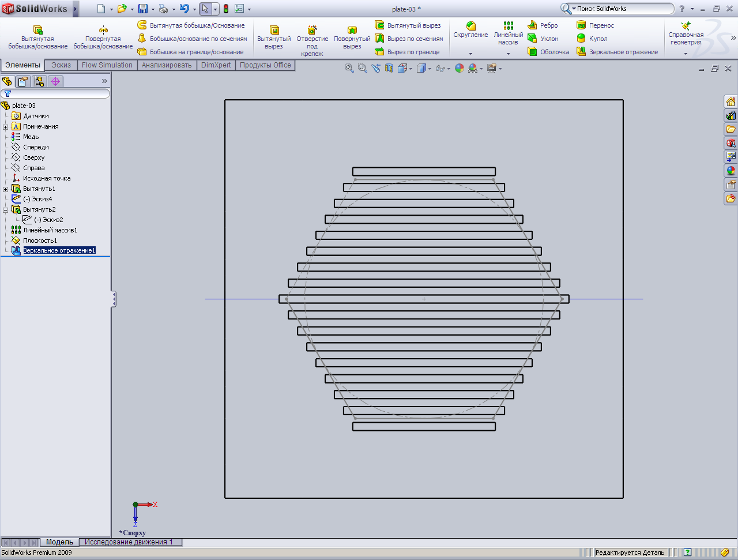Restore the previous view with the telescope icon
The image size is (738, 560).
376,68
